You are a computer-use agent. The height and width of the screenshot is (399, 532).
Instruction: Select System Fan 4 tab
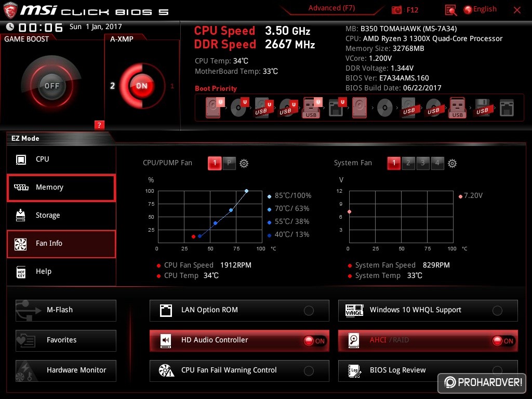click(437, 163)
